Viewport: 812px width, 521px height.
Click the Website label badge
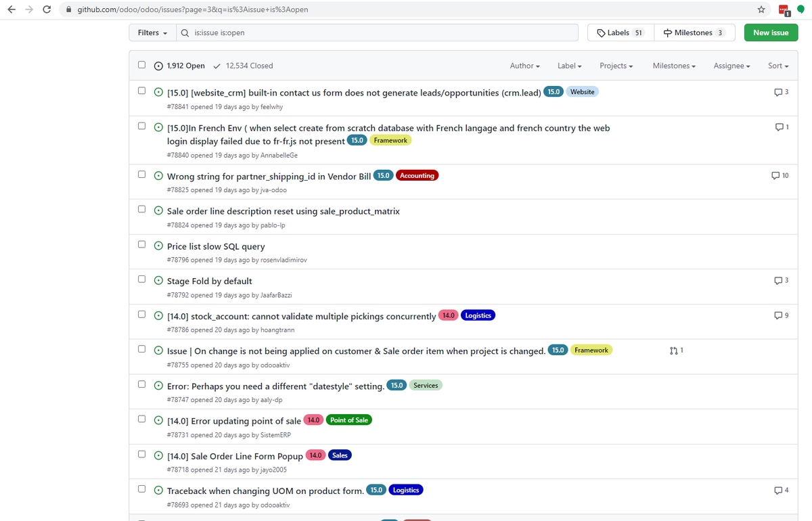[582, 91]
